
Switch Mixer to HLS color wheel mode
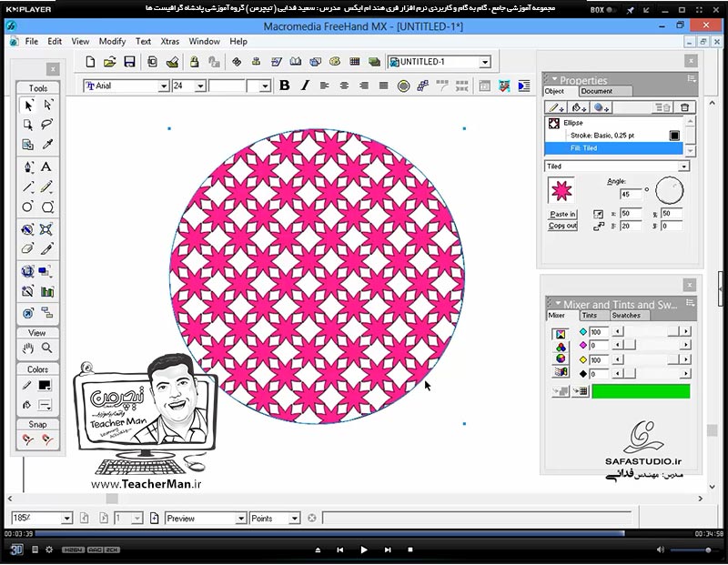pyautogui.click(x=561, y=358)
